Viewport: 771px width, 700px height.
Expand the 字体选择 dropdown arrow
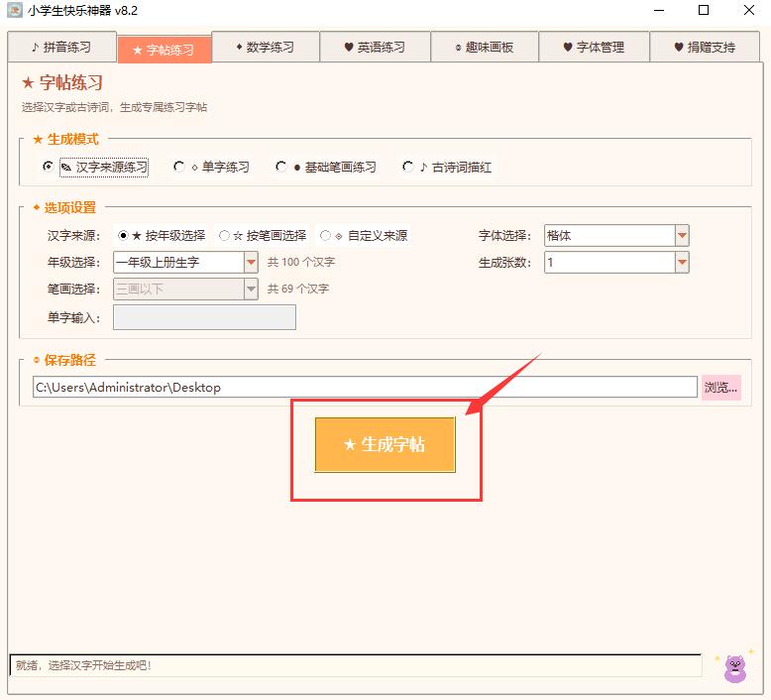682,236
